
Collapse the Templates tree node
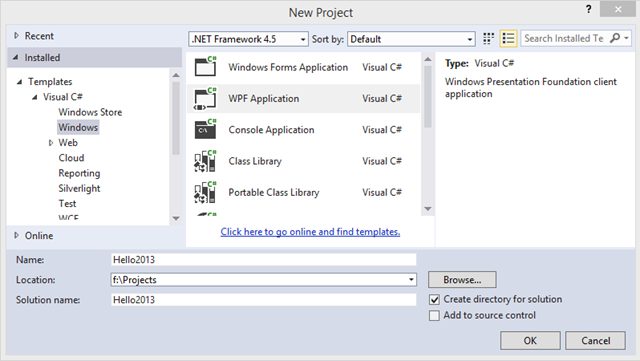click(19, 82)
